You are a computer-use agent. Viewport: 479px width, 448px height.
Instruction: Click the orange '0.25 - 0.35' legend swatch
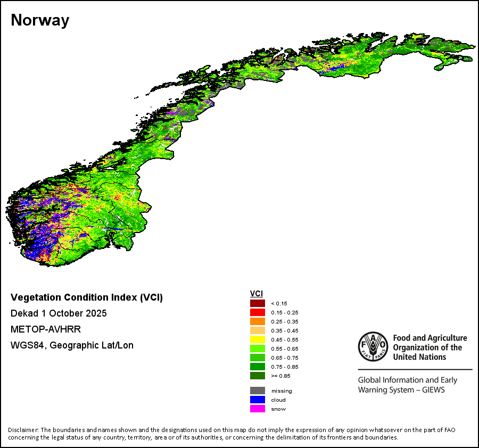point(258,321)
